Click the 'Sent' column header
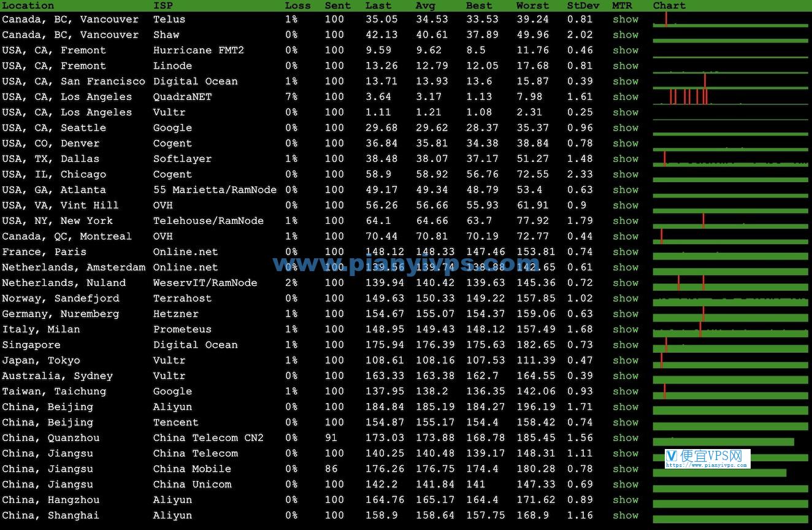This screenshot has height=530, width=812. point(338,6)
